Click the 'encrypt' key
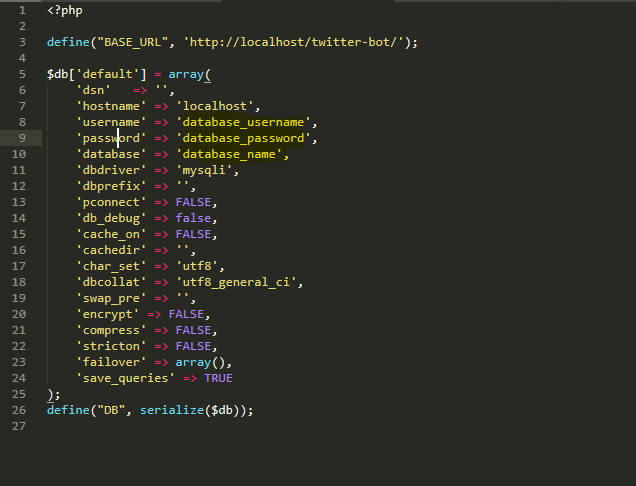Viewport: 636px width, 486px height. 108,314
